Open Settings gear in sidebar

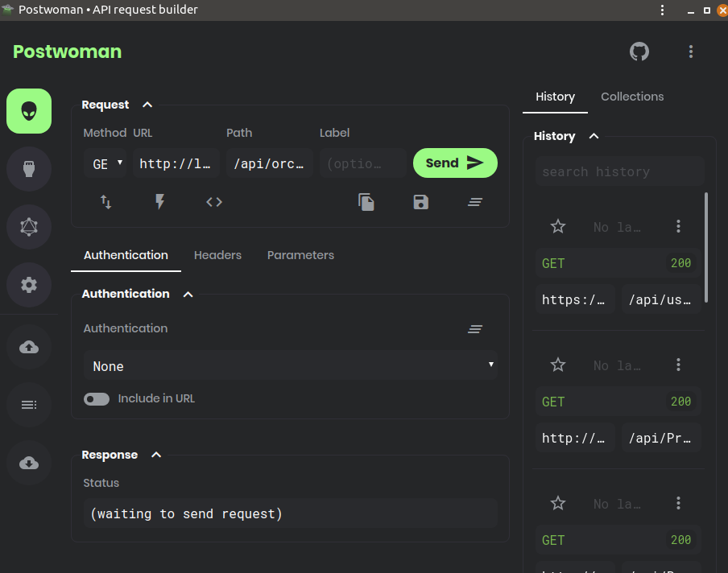click(x=29, y=285)
